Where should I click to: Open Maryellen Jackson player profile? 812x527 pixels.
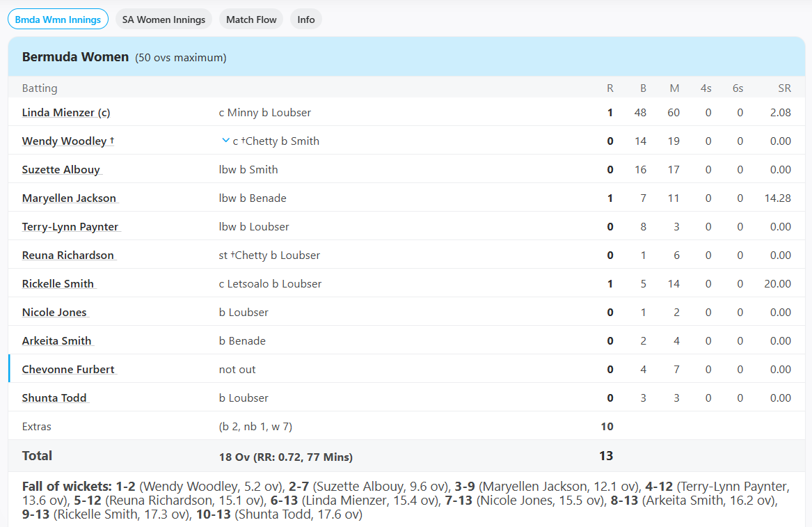pyautogui.click(x=70, y=198)
